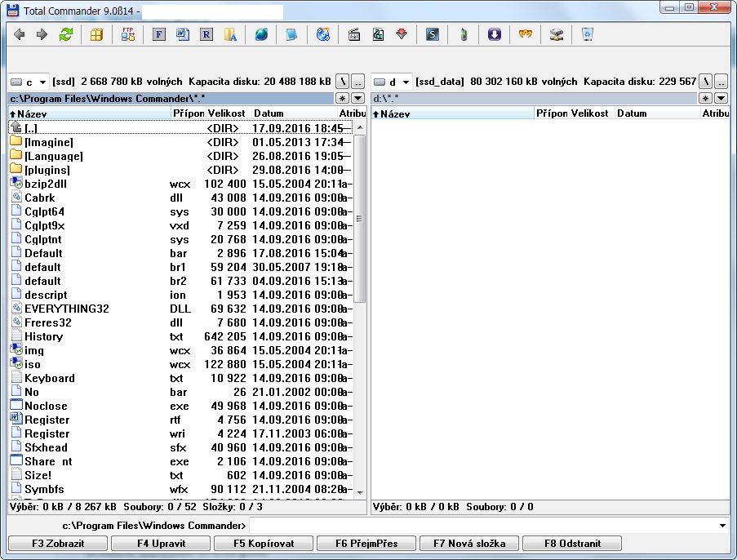Sort left panel by Název column
The width and height of the screenshot is (737, 560).
coord(90,113)
